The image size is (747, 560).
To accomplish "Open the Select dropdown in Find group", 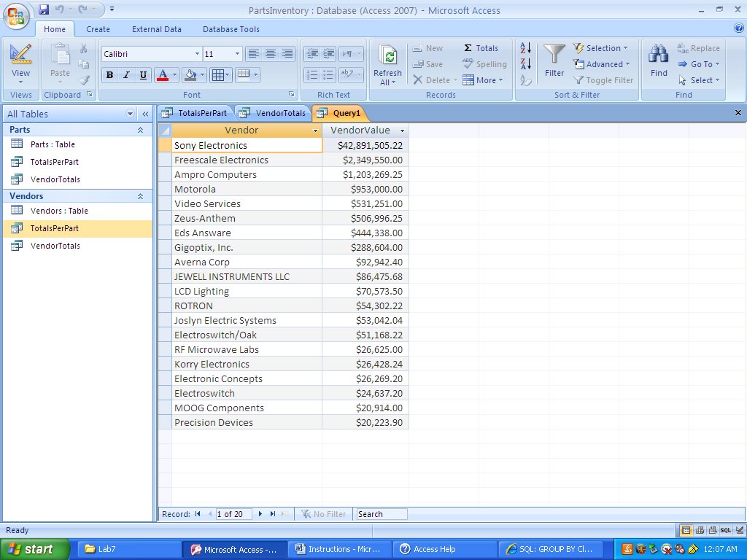I will [698, 80].
